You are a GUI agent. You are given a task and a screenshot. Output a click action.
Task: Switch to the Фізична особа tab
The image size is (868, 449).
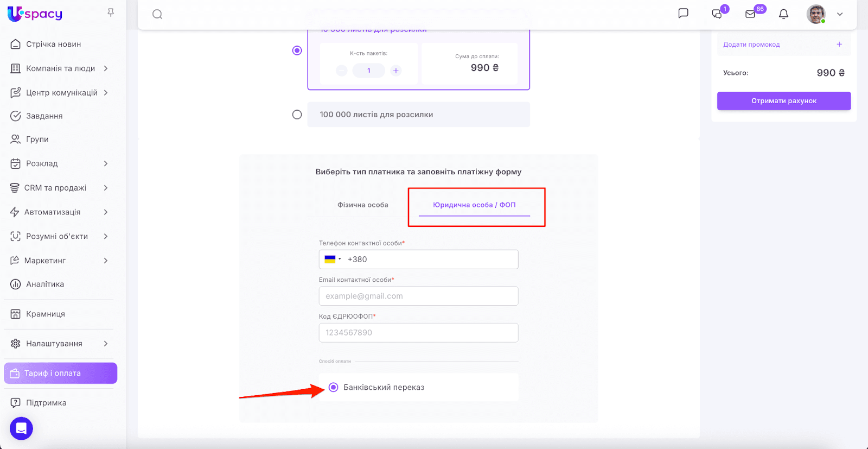click(x=362, y=205)
